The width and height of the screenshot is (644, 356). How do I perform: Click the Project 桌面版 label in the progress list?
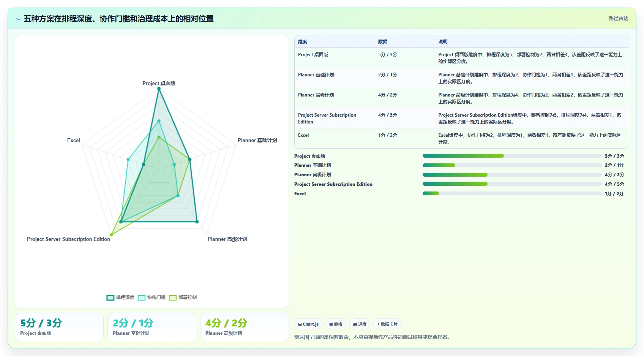pyautogui.click(x=310, y=156)
